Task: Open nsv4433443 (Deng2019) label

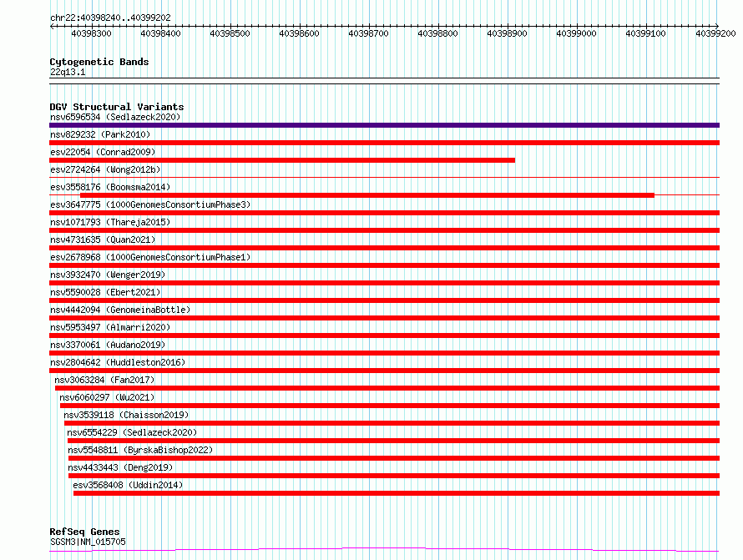Action: pos(120,467)
